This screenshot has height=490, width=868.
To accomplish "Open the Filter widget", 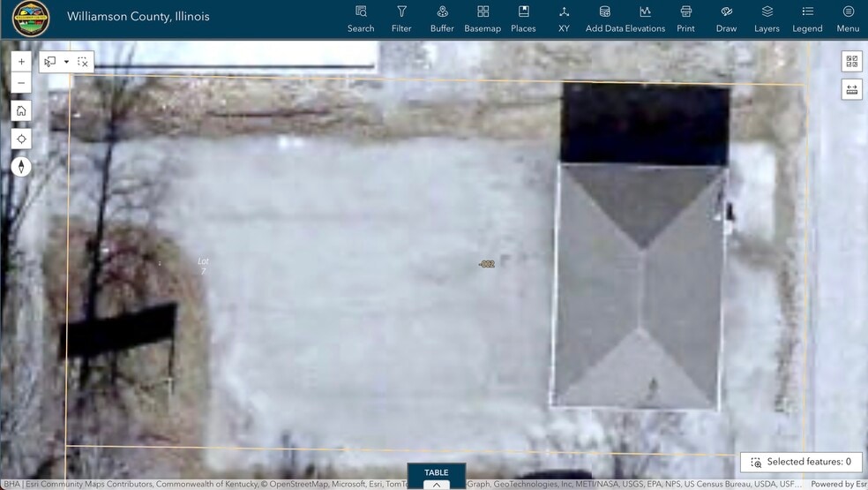I will click(401, 19).
